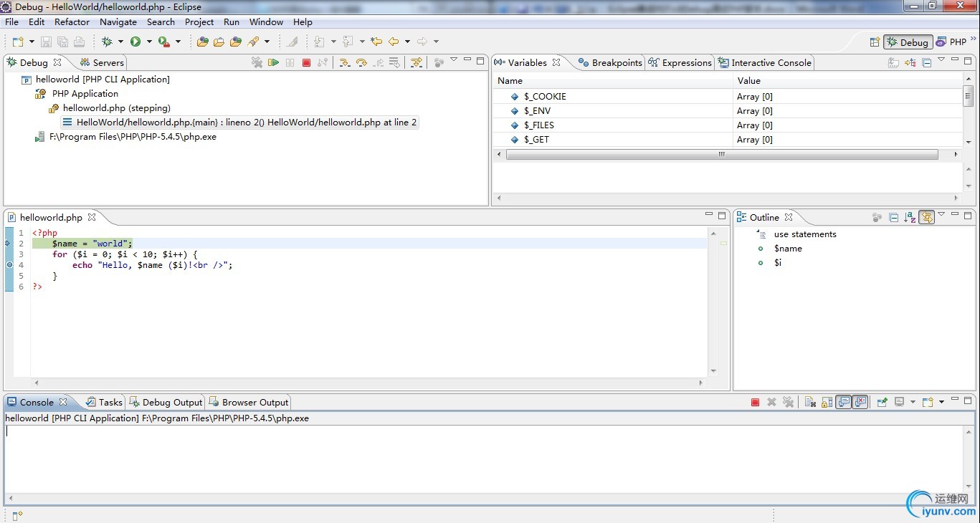980x523 pixels.
Task: Click Step Over in Debug view
Action: point(361,62)
